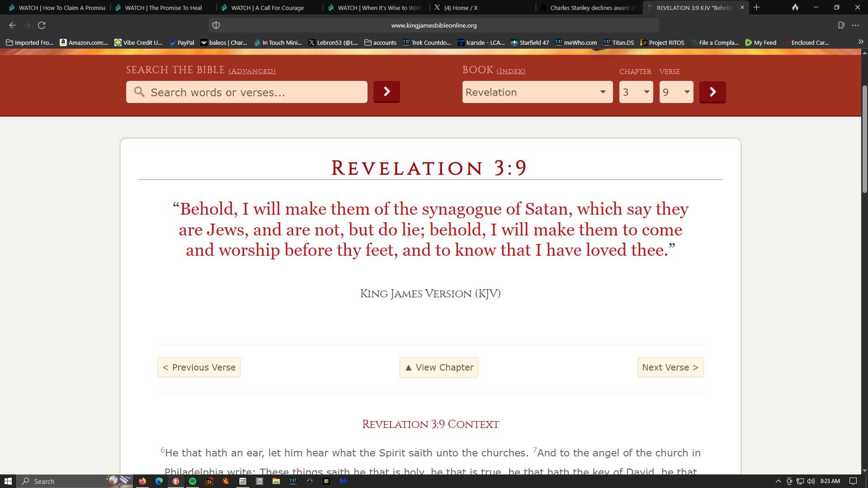Open the PayPal bookmark
The image size is (868, 488).
click(x=181, y=42)
